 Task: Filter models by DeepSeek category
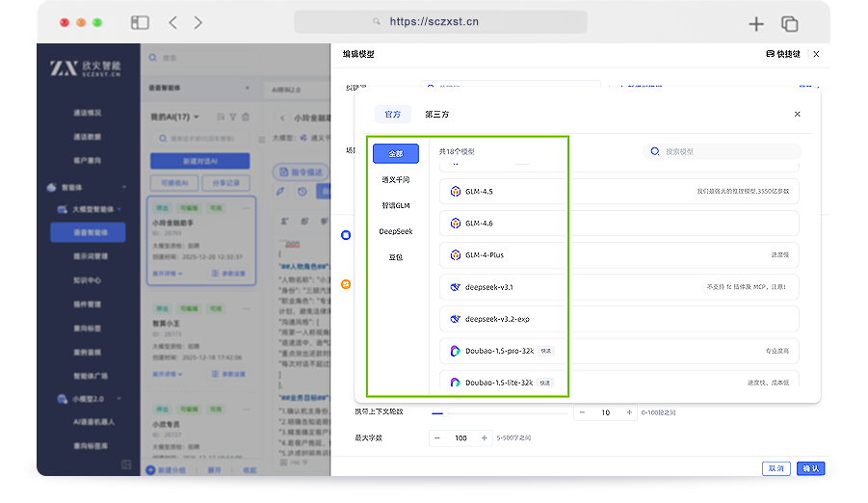click(396, 231)
